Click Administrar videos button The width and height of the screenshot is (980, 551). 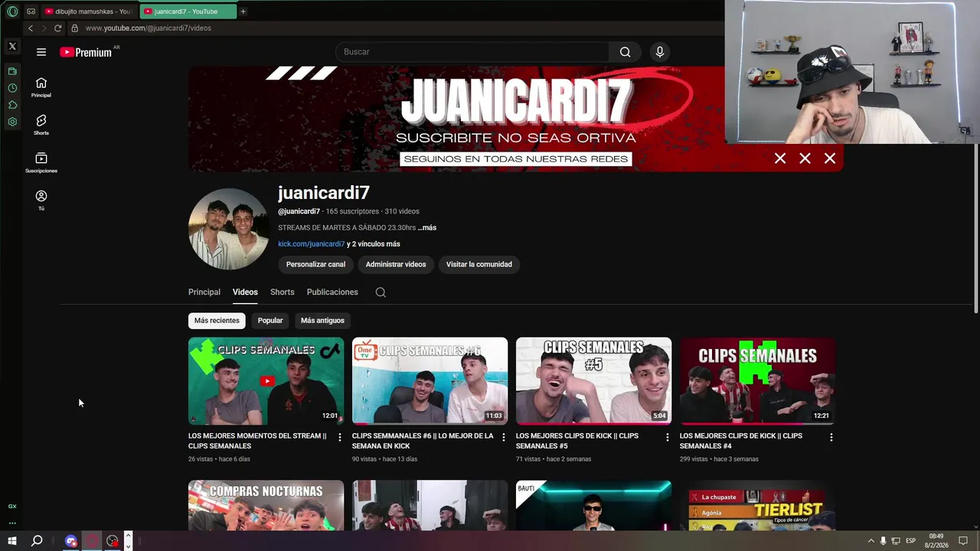396,265
